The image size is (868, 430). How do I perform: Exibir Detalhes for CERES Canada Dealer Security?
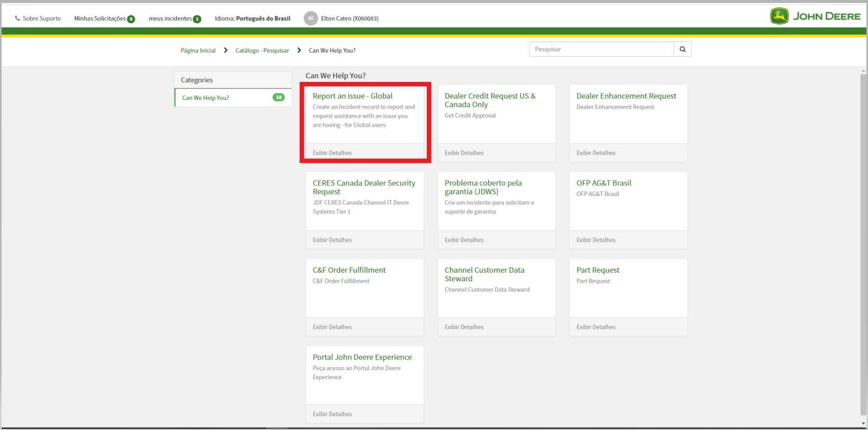pyautogui.click(x=332, y=240)
